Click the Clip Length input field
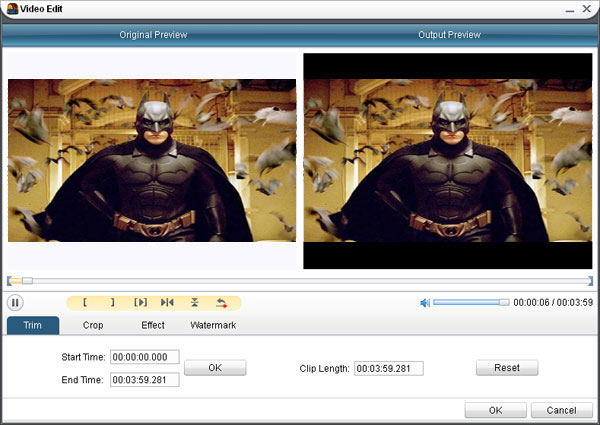Viewport: 600px width, 425px height. point(389,368)
